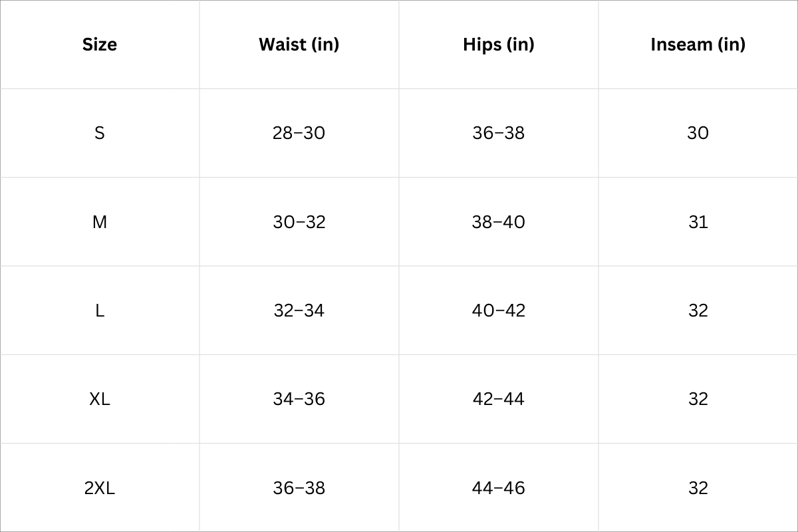Select the size L cell
Viewport: 798px width, 532px height.
pyautogui.click(x=100, y=311)
